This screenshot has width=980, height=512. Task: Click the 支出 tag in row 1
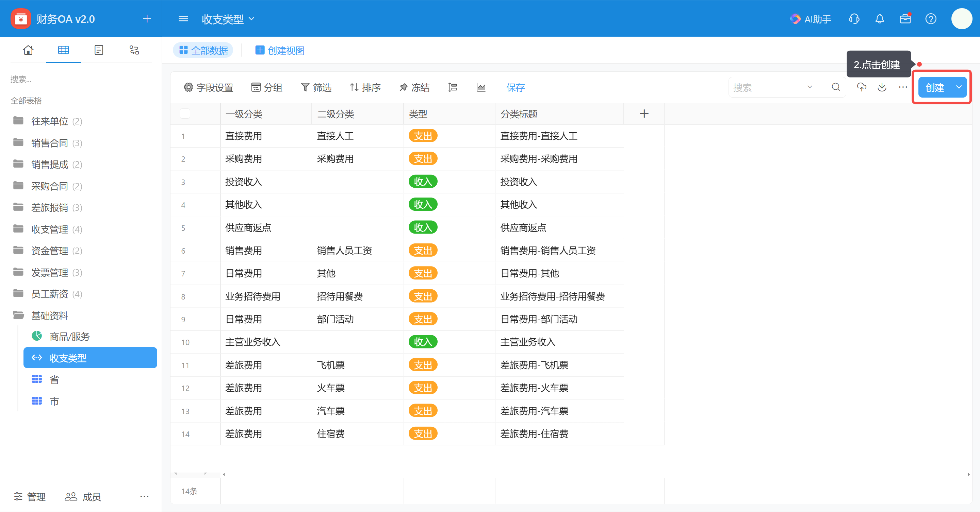point(423,136)
